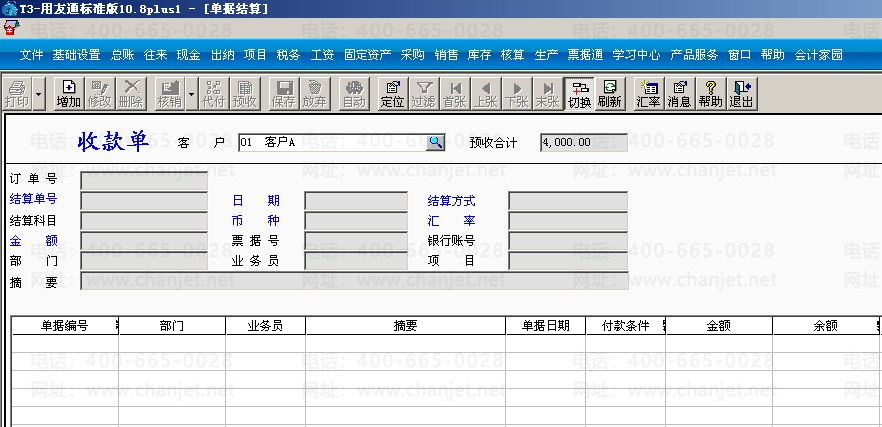
Task: Click the 单据日期 column header
Action: [546, 325]
